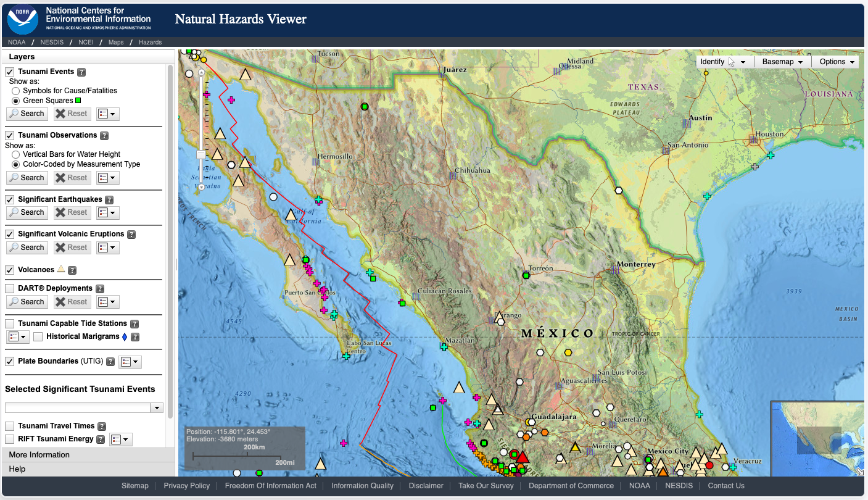
Task: Enable Tsunami Capable Tide Stations layer
Action: click(10, 323)
